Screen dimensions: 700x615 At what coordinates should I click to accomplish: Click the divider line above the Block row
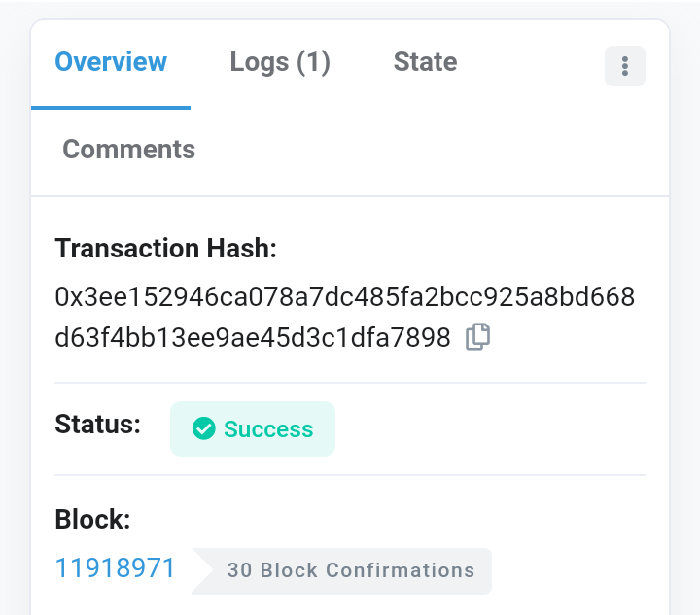tap(350, 475)
